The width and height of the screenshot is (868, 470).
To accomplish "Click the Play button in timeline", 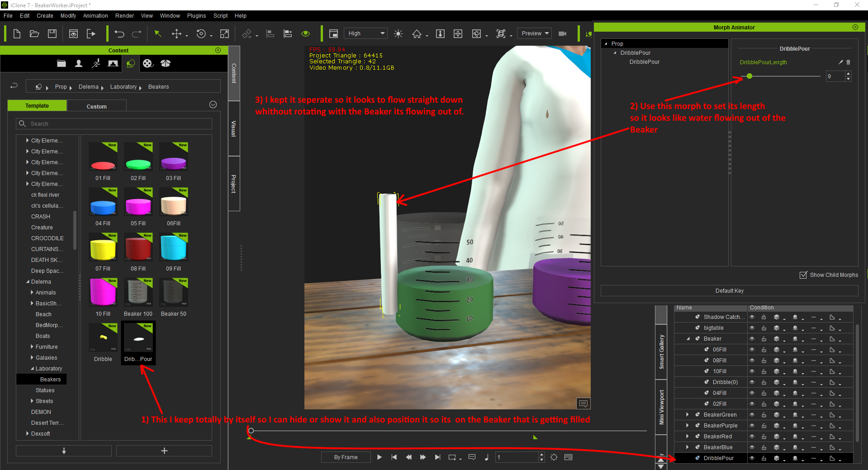I will point(379,457).
